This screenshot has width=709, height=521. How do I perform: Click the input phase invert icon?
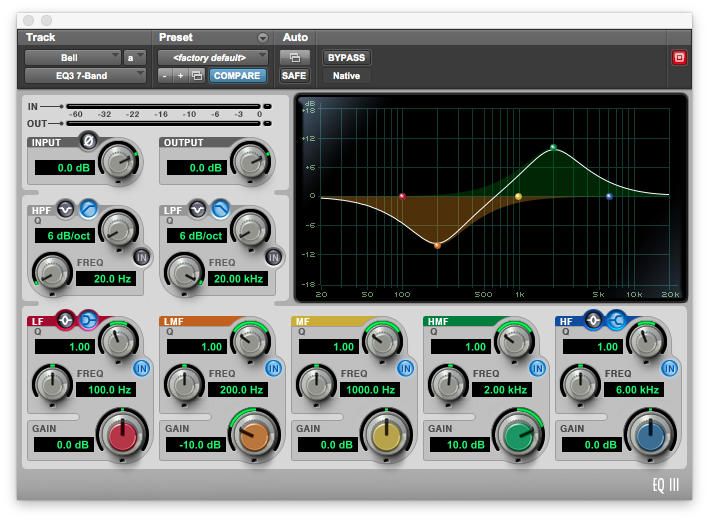coord(87,141)
